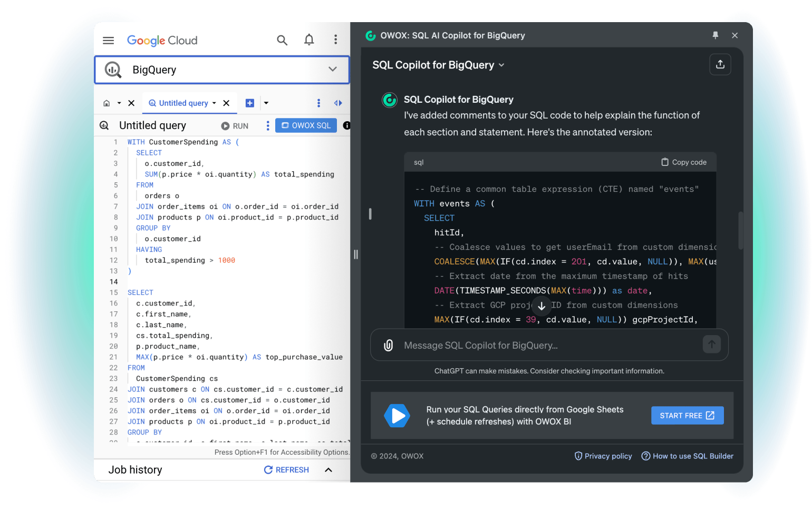
Task: Click the 'Press Option+F1 for Accessibility Options' hint
Action: pos(282,453)
